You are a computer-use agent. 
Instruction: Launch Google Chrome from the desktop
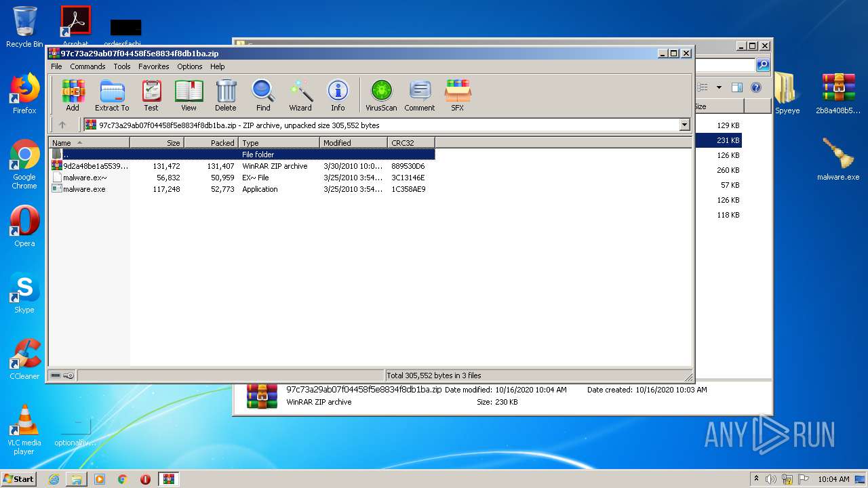[x=24, y=164]
